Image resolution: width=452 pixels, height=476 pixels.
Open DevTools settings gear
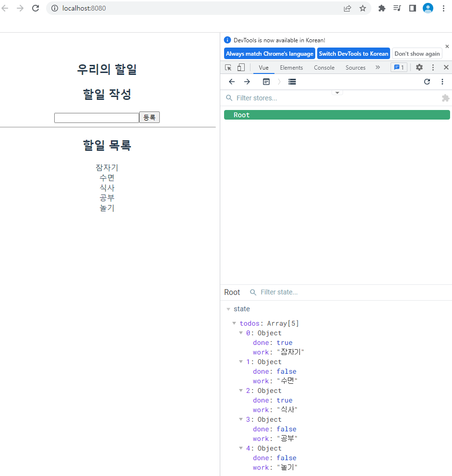coord(419,67)
